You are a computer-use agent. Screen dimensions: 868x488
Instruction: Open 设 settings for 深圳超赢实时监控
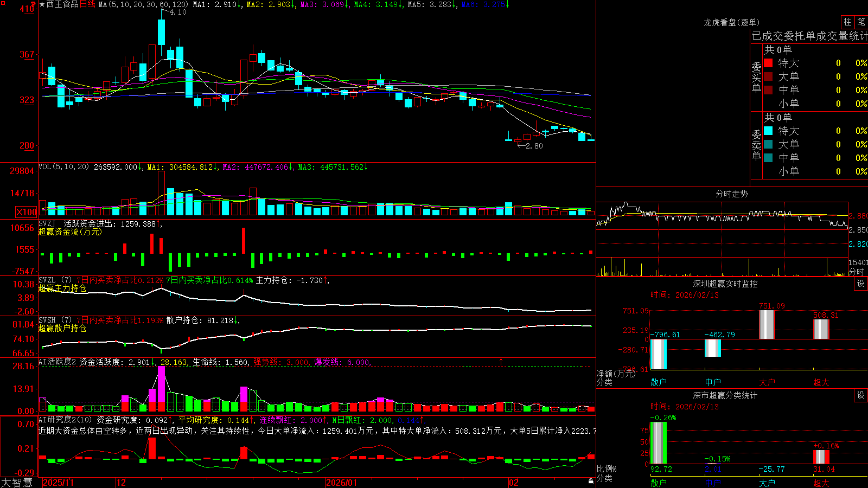pos(861,284)
